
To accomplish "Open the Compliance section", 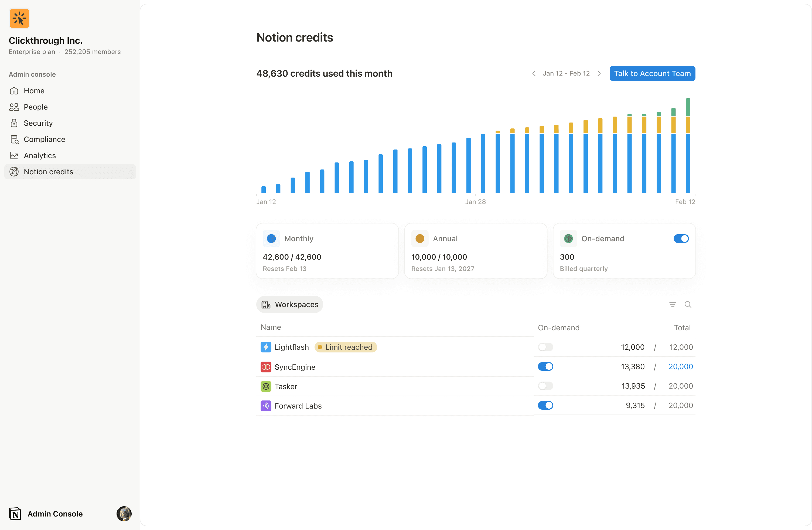I will (70, 139).
